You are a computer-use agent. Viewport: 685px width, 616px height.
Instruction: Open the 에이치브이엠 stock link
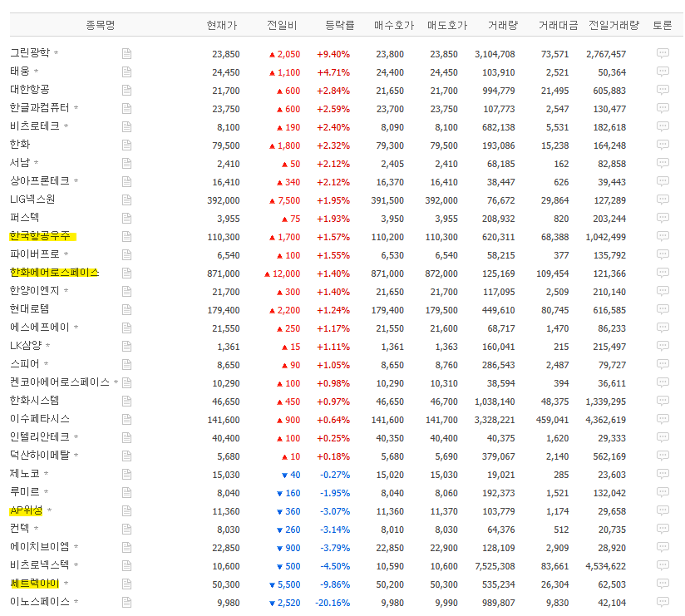tap(40, 546)
